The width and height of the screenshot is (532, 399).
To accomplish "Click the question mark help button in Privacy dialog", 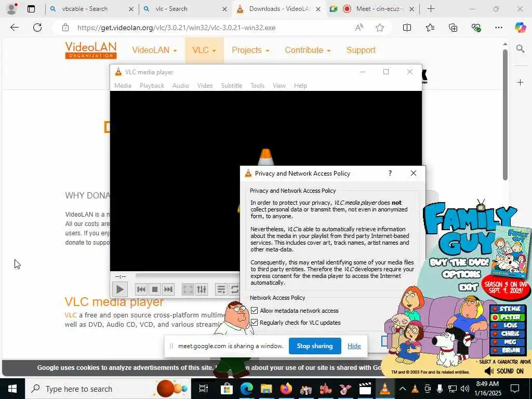I will 390,174.
